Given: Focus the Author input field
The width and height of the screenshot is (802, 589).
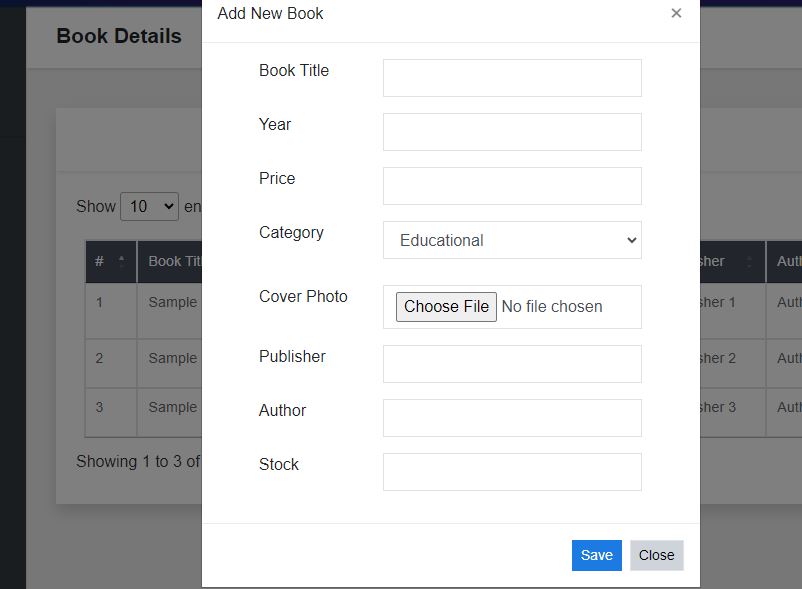Looking at the screenshot, I should click(511, 417).
